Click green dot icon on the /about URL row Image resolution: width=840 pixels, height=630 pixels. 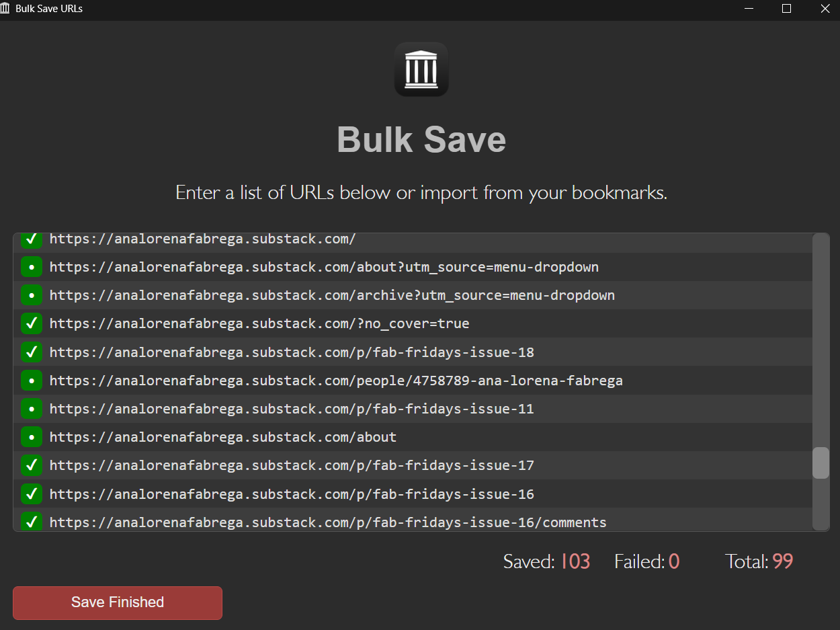(x=31, y=436)
